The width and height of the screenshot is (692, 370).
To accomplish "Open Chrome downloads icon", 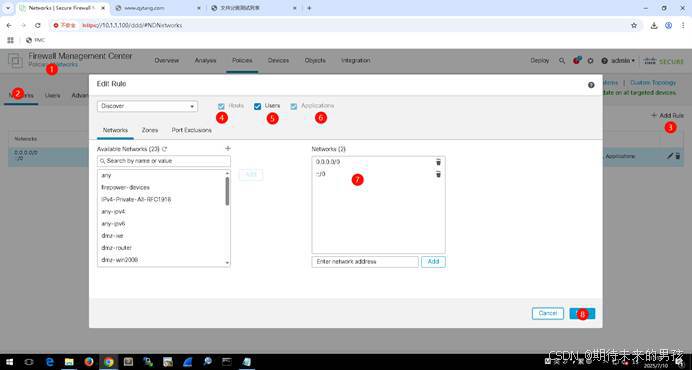I will point(654,26).
